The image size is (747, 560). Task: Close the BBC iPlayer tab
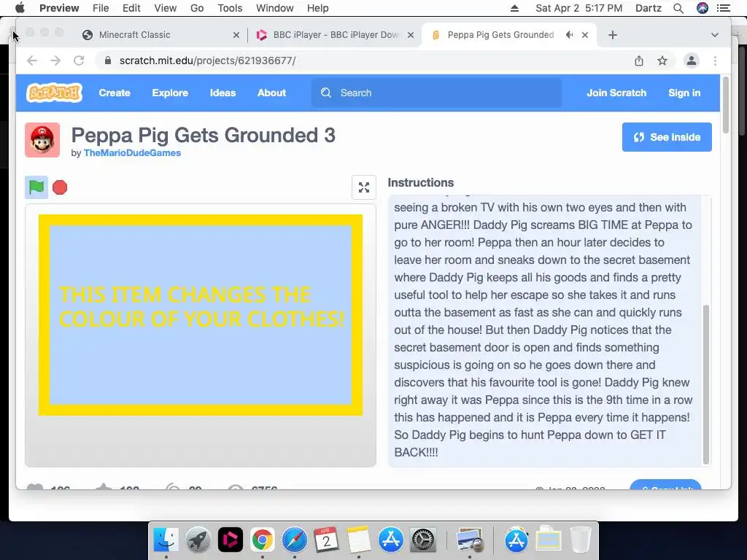click(411, 35)
